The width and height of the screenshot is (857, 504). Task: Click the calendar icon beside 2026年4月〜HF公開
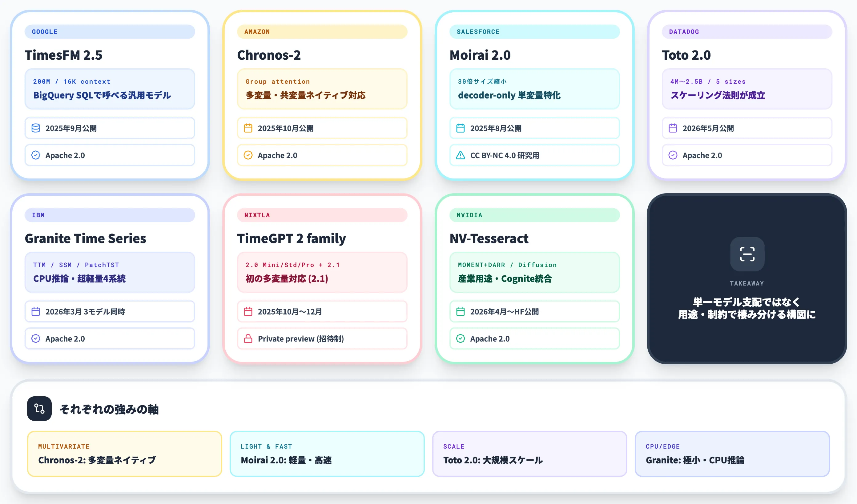(x=461, y=312)
